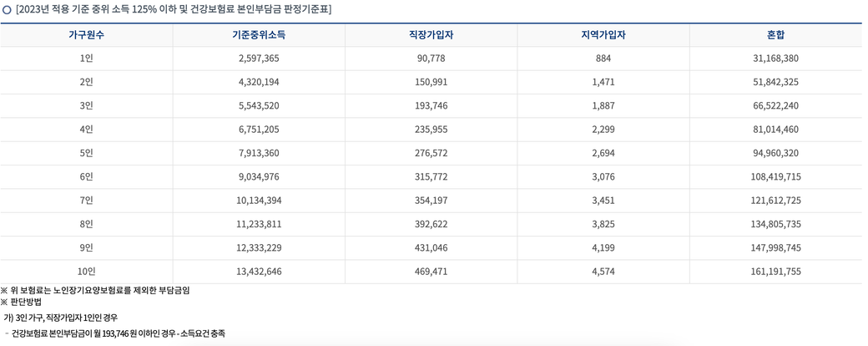Click the 81,014,460 혼합 cell

[775, 130]
